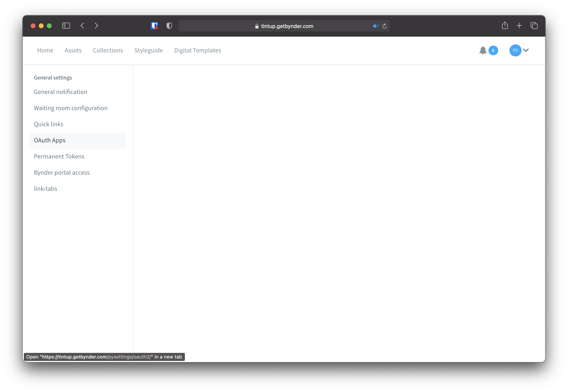Click the 1Password extension icon
The width and height of the screenshot is (568, 392).
[x=155, y=26]
